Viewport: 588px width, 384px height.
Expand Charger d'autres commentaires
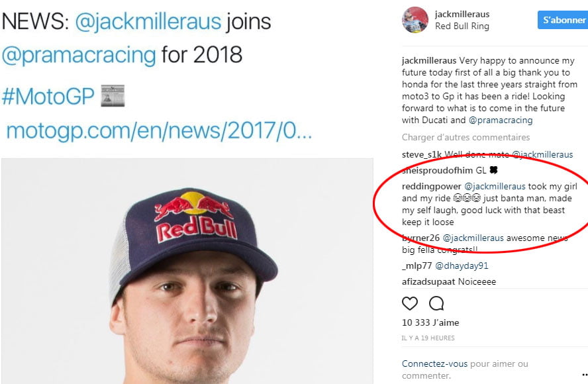coord(465,138)
